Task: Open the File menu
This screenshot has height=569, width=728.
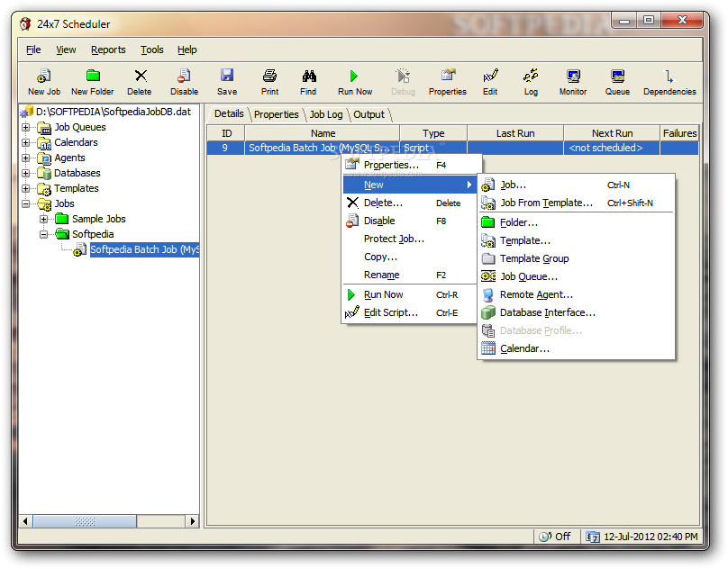Action: 33,50
